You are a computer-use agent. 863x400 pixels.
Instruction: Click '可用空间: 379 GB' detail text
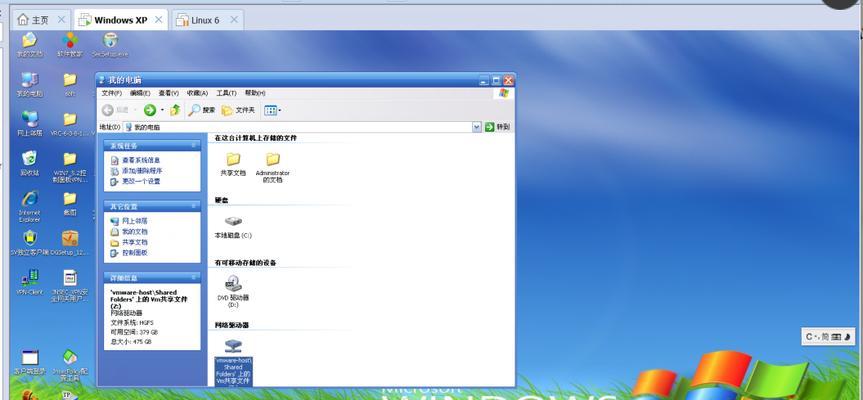(x=134, y=332)
